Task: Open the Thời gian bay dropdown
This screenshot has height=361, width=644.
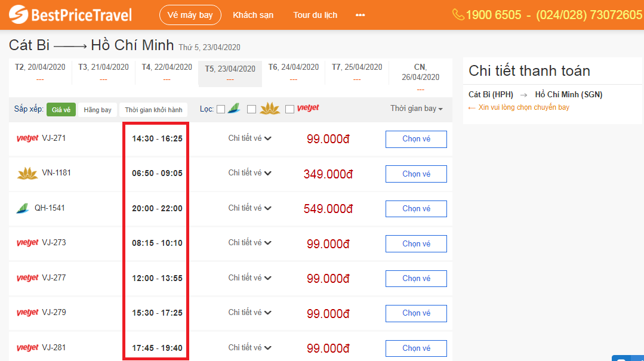Action: [417, 109]
